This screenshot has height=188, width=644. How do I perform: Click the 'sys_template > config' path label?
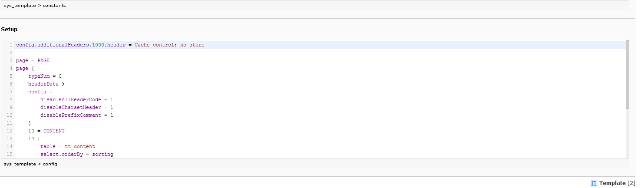click(30, 164)
